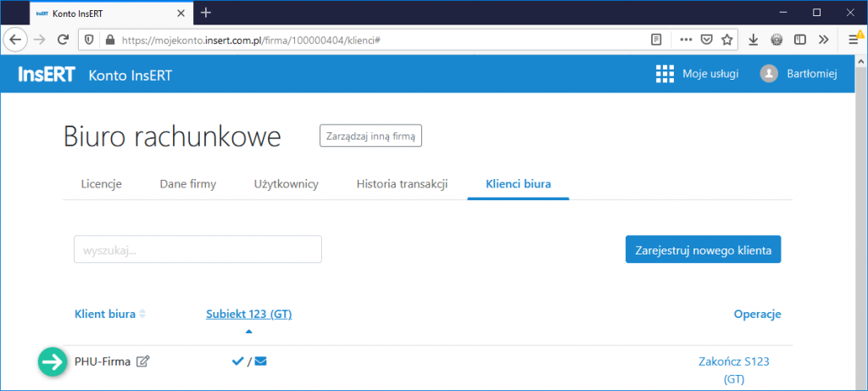Image resolution: width=868 pixels, height=391 pixels.
Task: Maximize the browser window
Action: [x=816, y=13]
